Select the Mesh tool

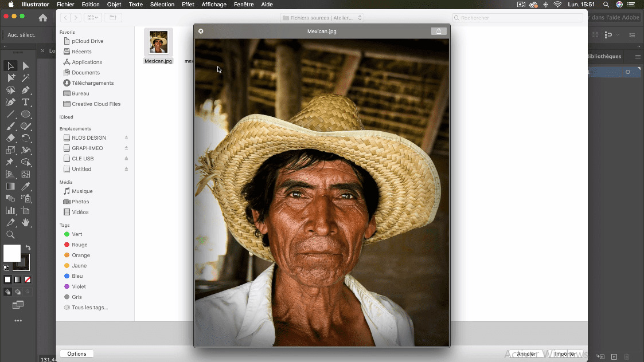click(x=25, y=175)
